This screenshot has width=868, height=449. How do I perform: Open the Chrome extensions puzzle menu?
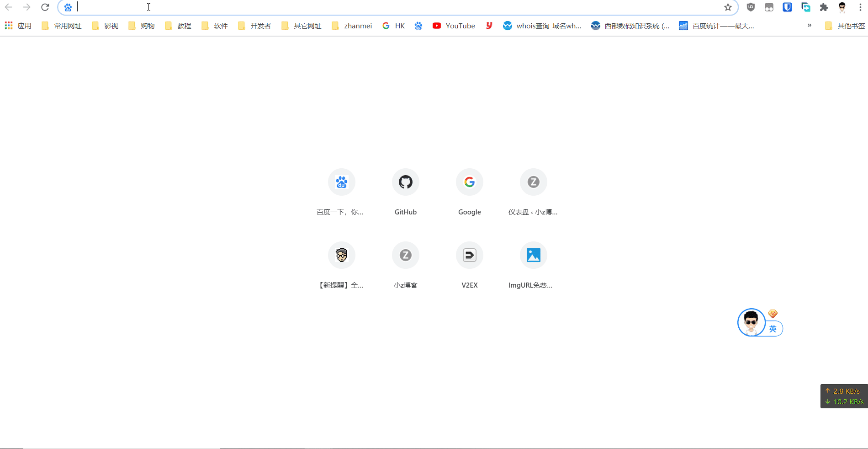(825, 7)
